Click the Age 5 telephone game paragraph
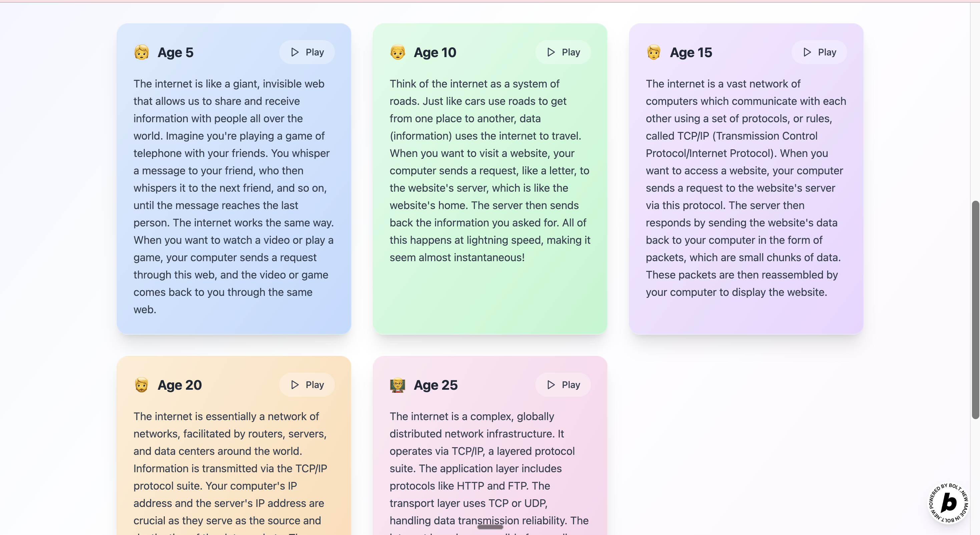 coord(233,196)
